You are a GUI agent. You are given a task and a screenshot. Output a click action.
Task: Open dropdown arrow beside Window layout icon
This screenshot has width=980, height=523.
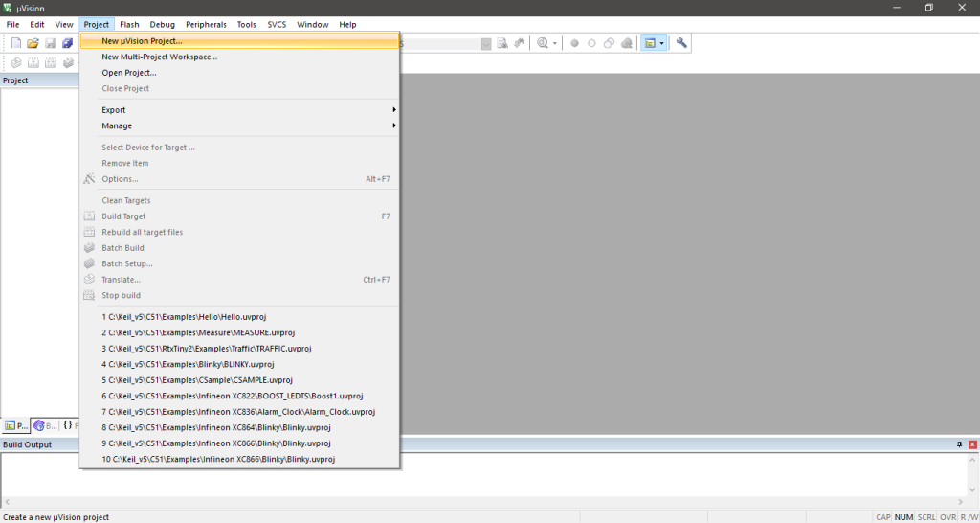pyautogui.click(x=661, y=43)
